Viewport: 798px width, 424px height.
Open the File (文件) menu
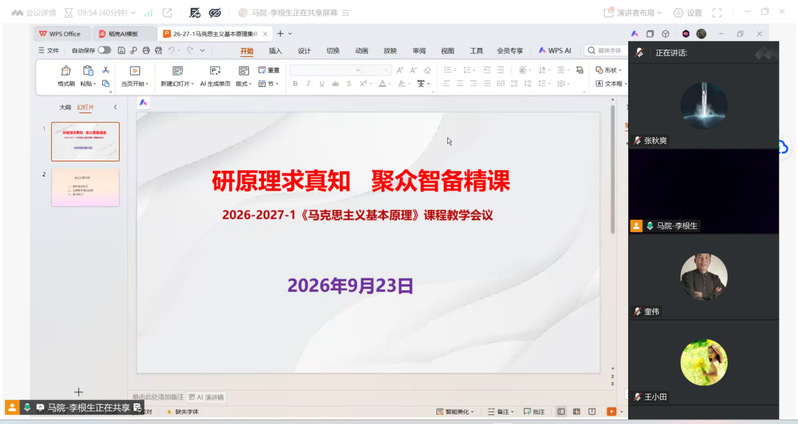click(48, 50)
